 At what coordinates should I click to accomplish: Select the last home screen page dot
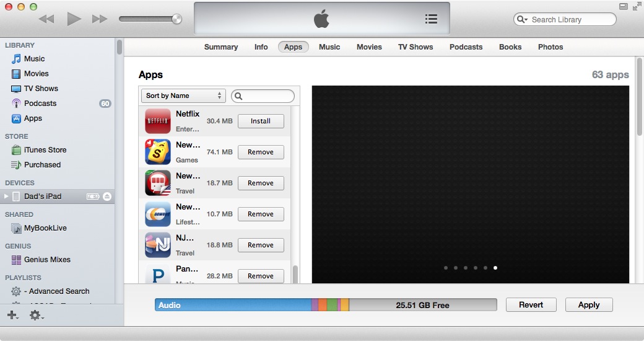point(495,268)
